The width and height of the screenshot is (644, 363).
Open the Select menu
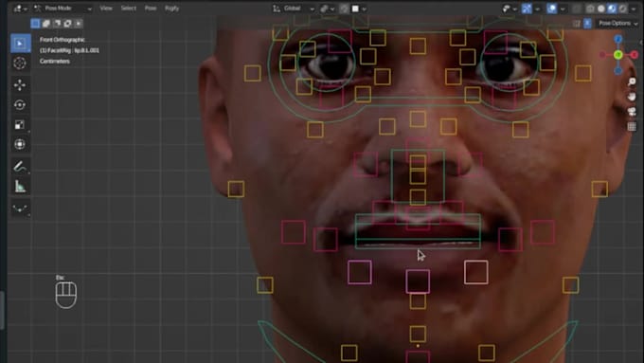[129, 9]
